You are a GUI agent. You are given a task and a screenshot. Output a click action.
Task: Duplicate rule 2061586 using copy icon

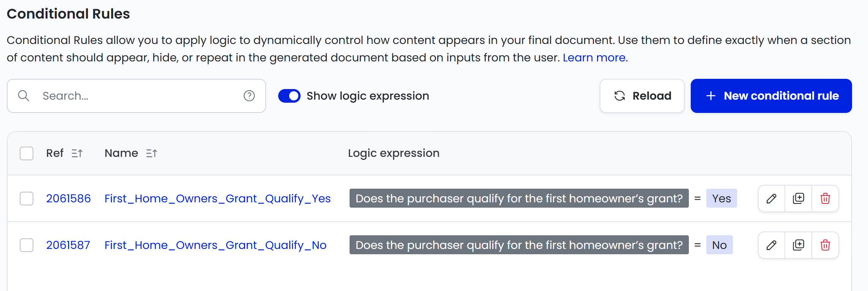(798, 199)
